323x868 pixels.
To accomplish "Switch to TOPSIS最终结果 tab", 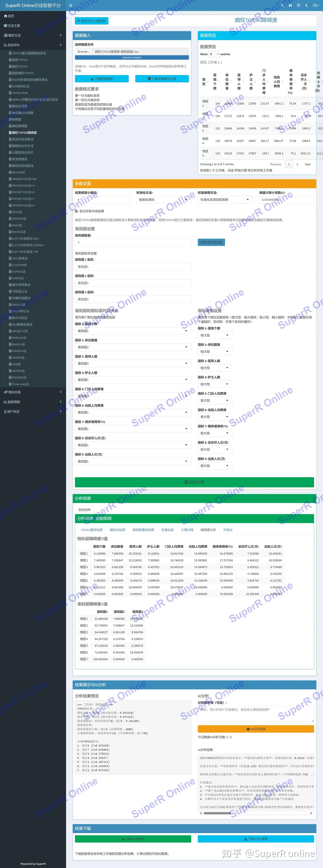I will click(x=92, y=530).
